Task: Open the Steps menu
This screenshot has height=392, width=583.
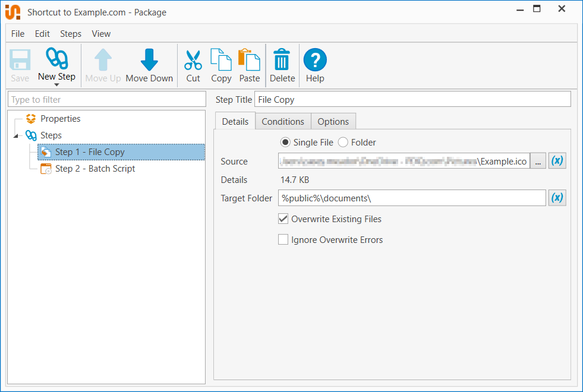Action: point(70,34)
